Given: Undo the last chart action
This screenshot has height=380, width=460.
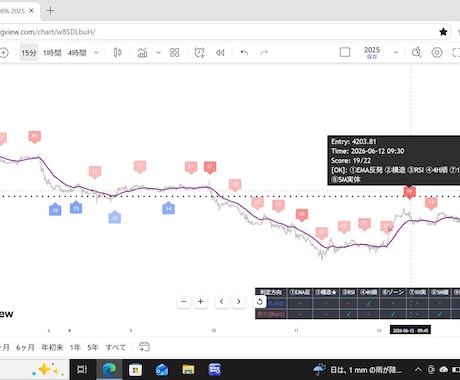Looking at the screenshot, I should click(x=244, y=52).
